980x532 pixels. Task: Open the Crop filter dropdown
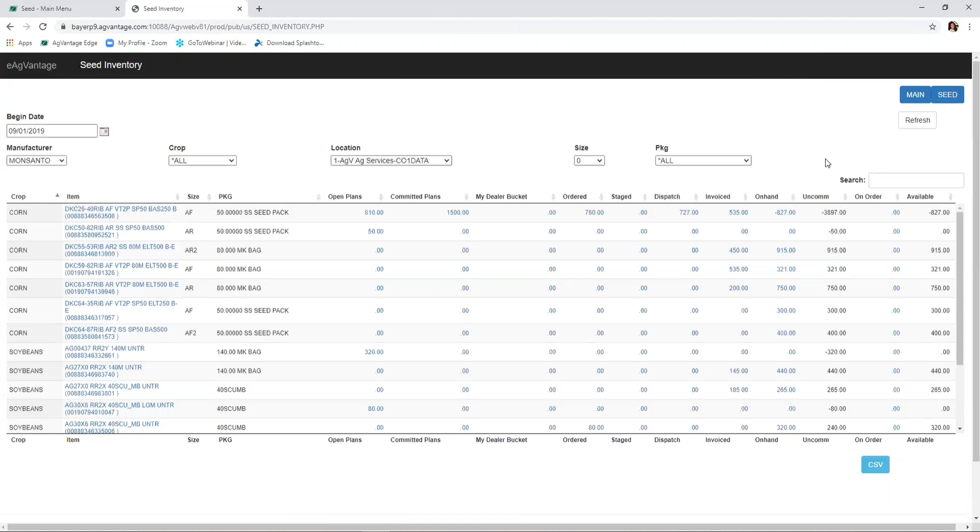(x=202, y=161)
